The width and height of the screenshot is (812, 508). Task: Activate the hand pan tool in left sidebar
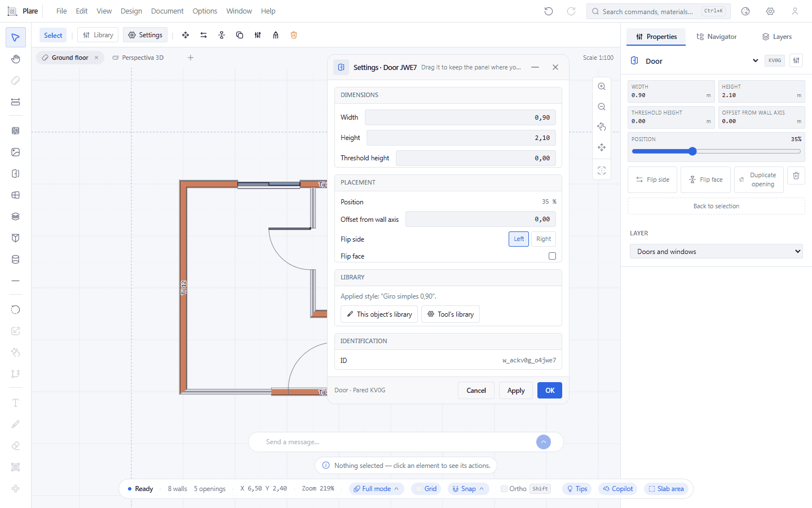16,59
